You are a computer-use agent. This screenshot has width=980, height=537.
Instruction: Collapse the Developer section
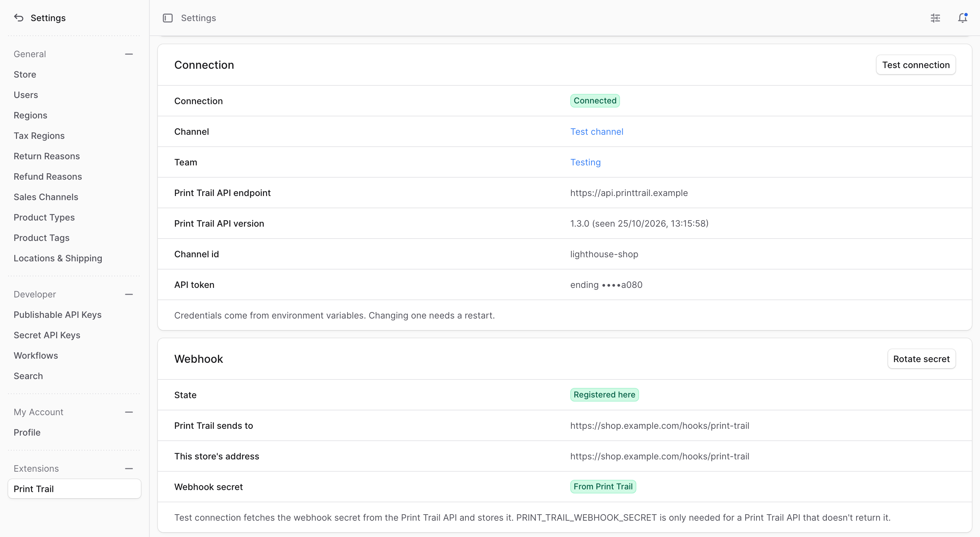[x=129, y=294]
